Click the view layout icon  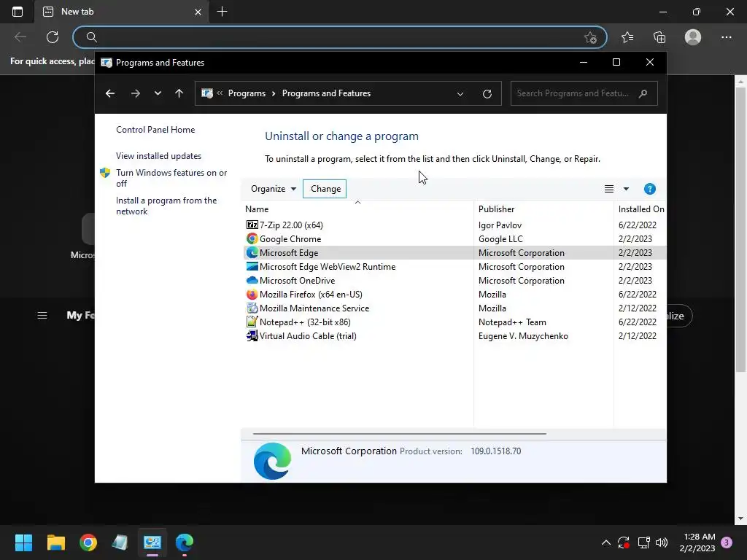(609, 189)
